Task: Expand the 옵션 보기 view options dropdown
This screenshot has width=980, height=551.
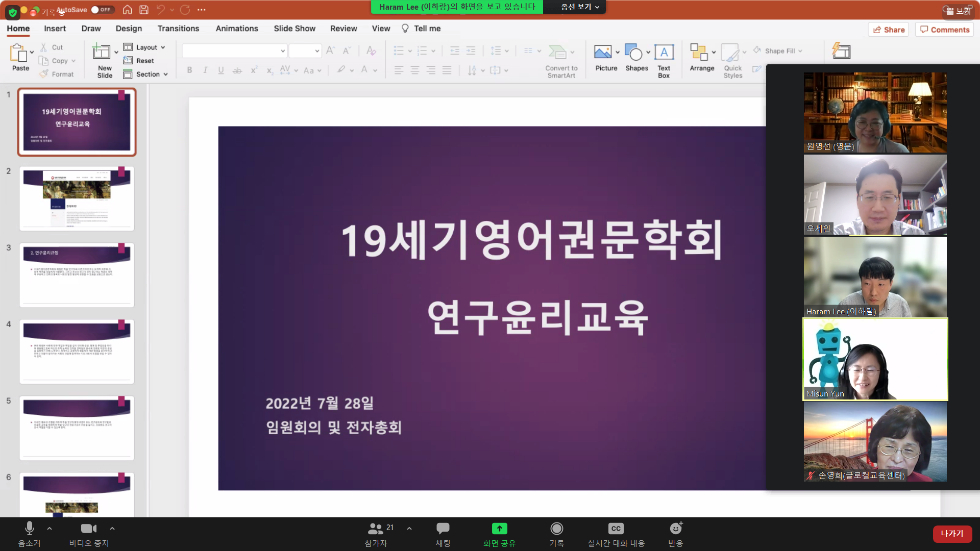Action: (580, 7)
